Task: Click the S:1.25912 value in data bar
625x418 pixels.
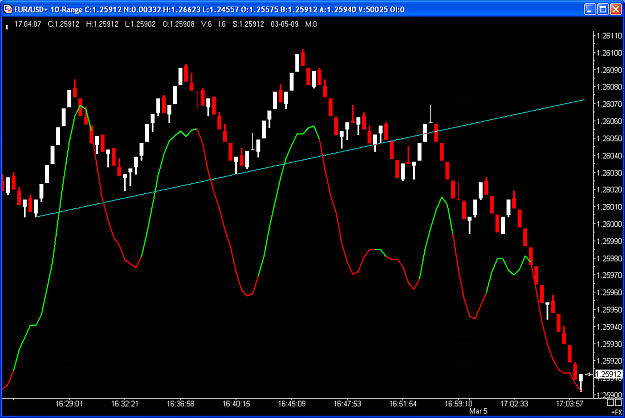Action: click(x=248, y=24)
